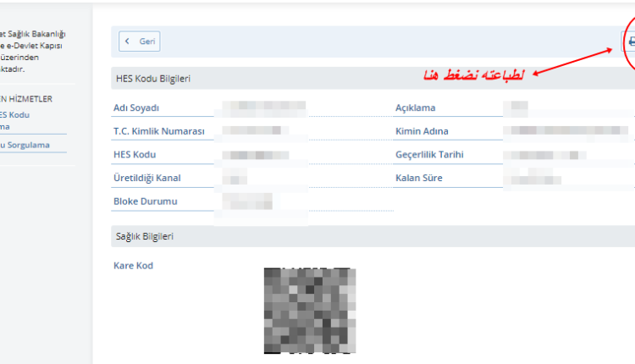
Task: Select the Adı Soyadı label
Action: (x=136, y=108)
